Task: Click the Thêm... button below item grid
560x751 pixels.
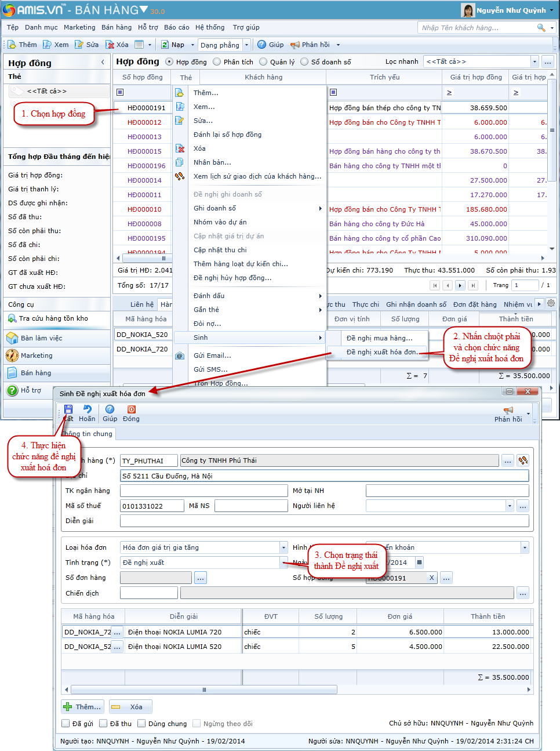Action: pos(83,707)
